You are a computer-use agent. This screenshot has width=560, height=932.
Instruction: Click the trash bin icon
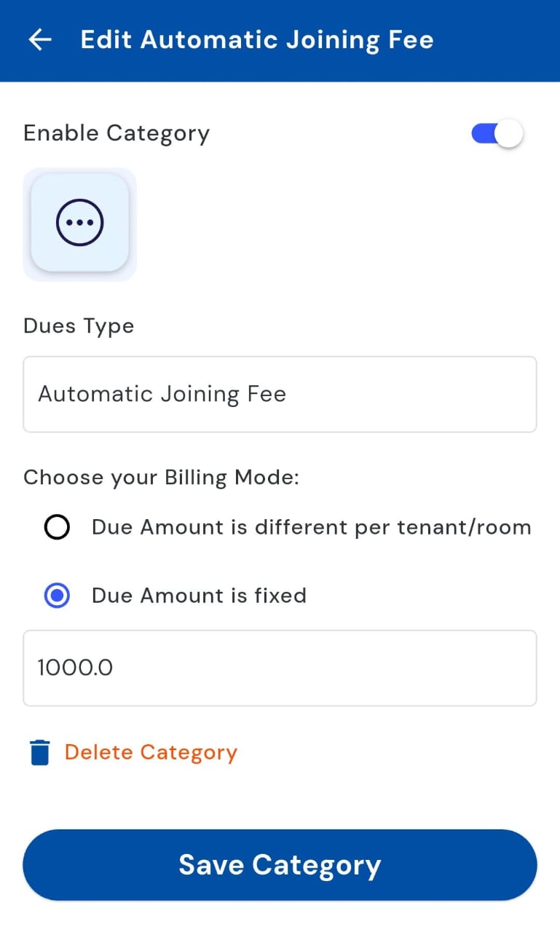coord(40,752)
